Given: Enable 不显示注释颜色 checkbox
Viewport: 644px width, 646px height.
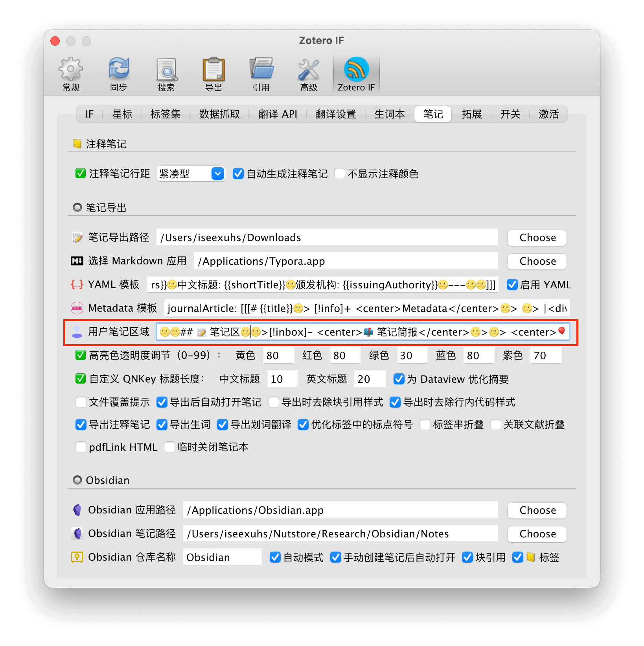Looking at the screenshot, I should (340, 173).
